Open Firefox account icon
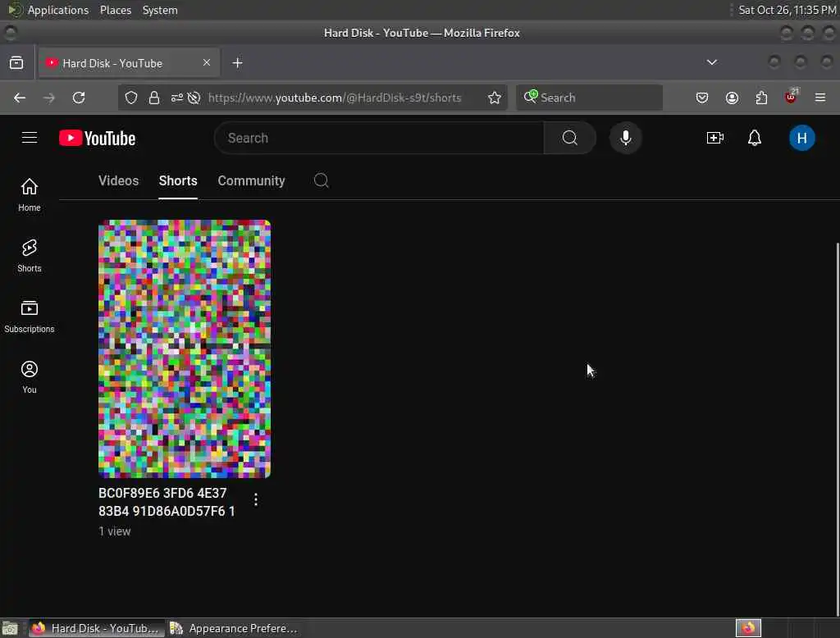840x638 pixels. click(732, 98)
